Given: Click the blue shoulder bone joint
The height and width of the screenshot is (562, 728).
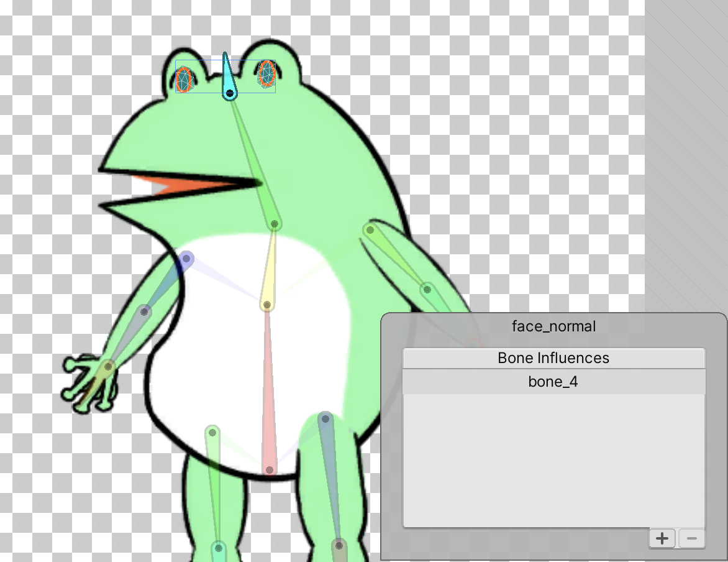Looking at the screenshot, I should (x=186, y=259).
